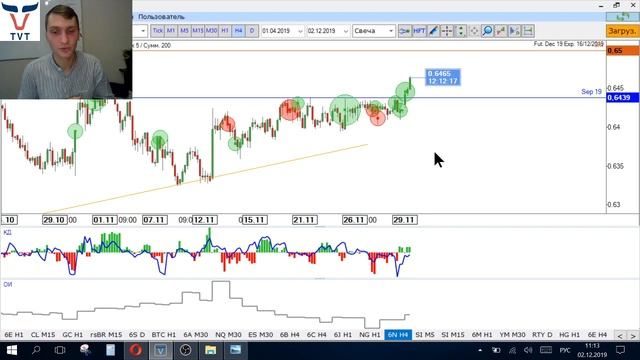Activate the crosshair cursor tool
This screenshot has height=360, width=640.
point(447,31)
